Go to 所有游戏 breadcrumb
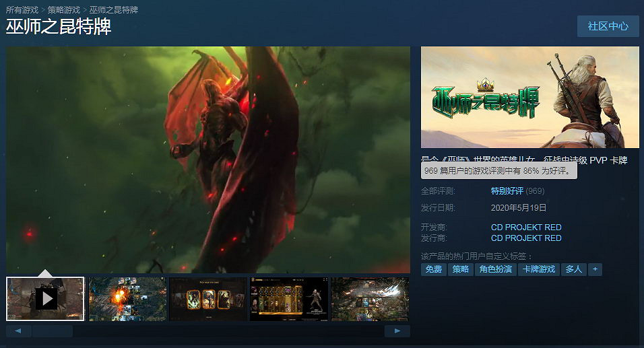The image size is (644, 348). point(23,10)
